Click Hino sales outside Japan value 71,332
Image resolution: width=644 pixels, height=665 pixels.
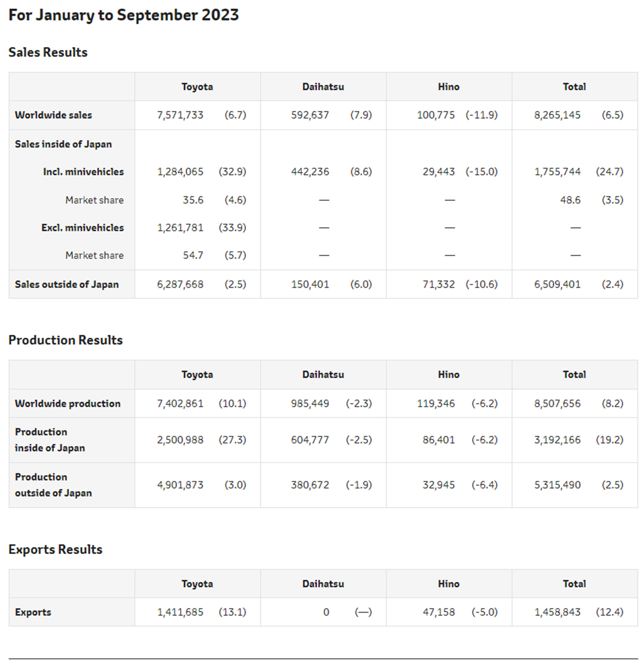pos(438,284)
